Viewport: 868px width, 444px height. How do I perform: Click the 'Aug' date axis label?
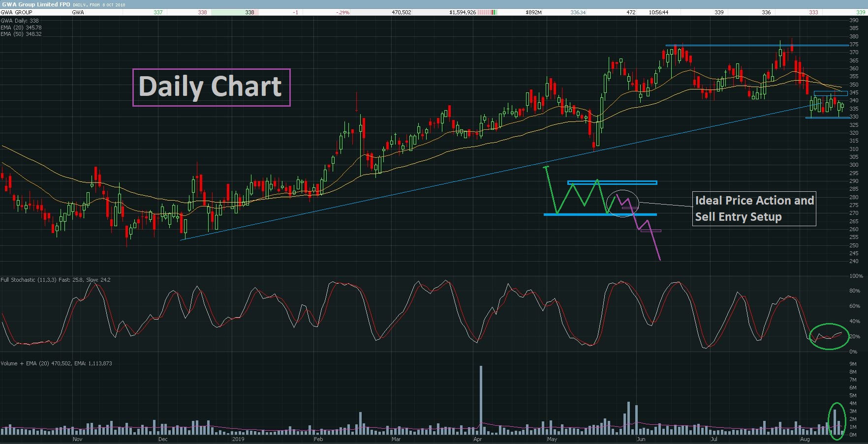point(805,439)
